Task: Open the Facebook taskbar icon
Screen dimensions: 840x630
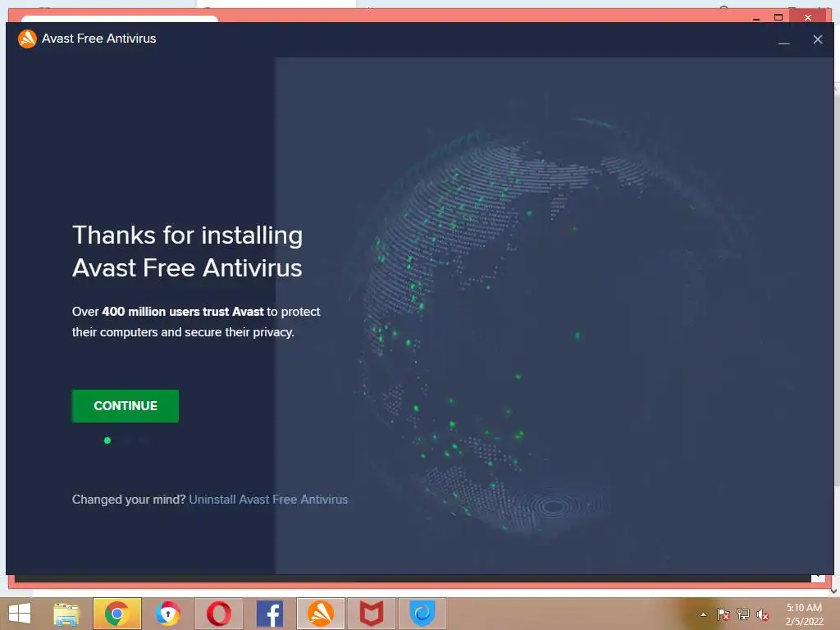Action: [x=270, y=614]
